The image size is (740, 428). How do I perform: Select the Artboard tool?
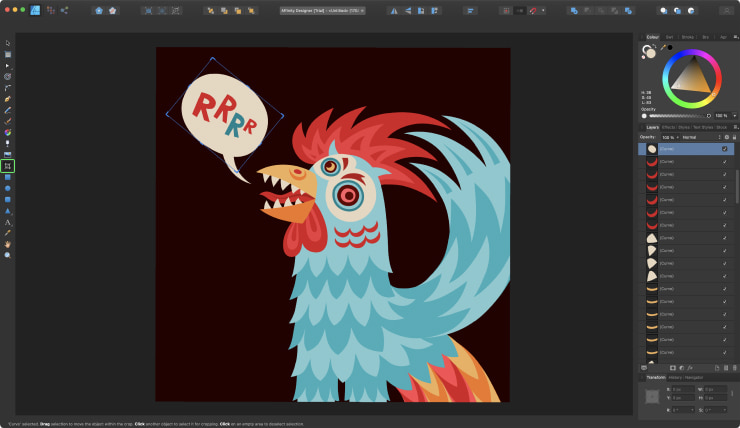click(x=8, y=55)
